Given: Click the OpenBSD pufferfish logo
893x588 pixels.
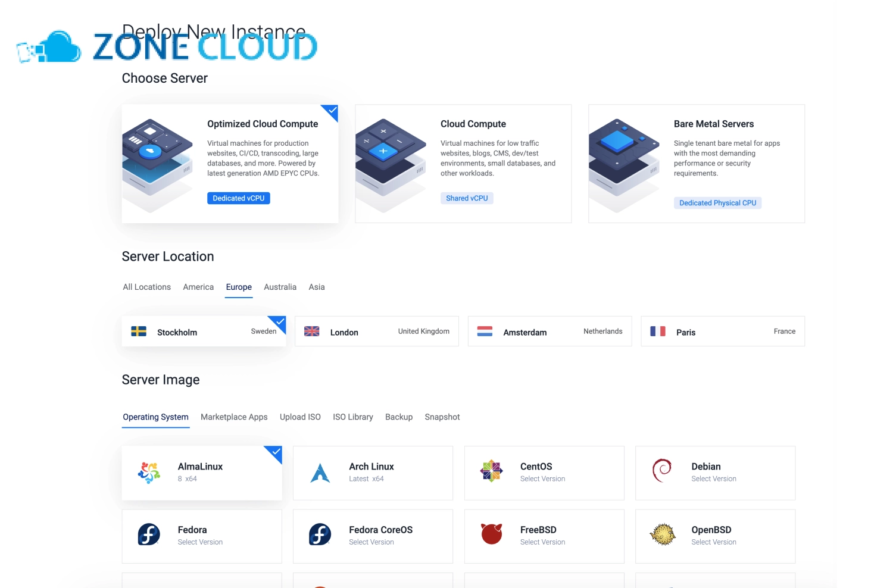Looking at the screenshot, I should click(663, 534).
